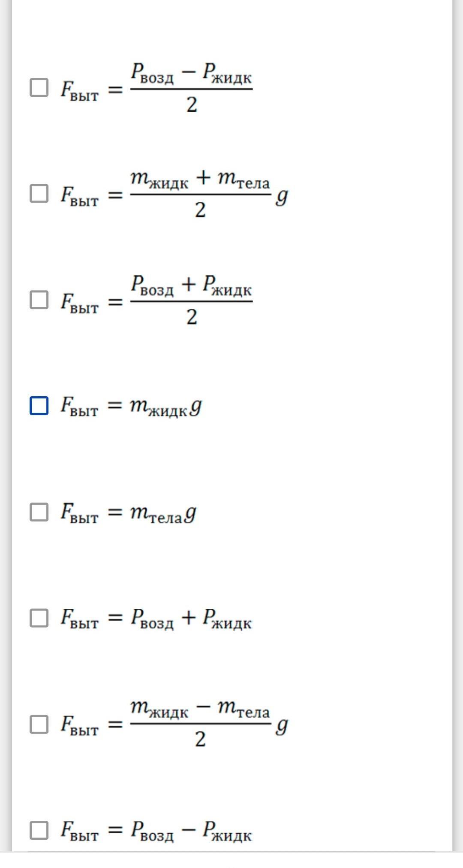
Task: Click the numerator Pвозд + Pжидк of the fraction
Action: (191, 285)
